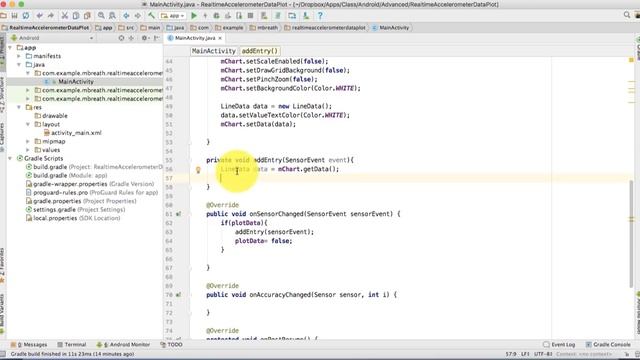Expand the mipmap folder arrow
This screenshot has width=640, height=360.
28,142
